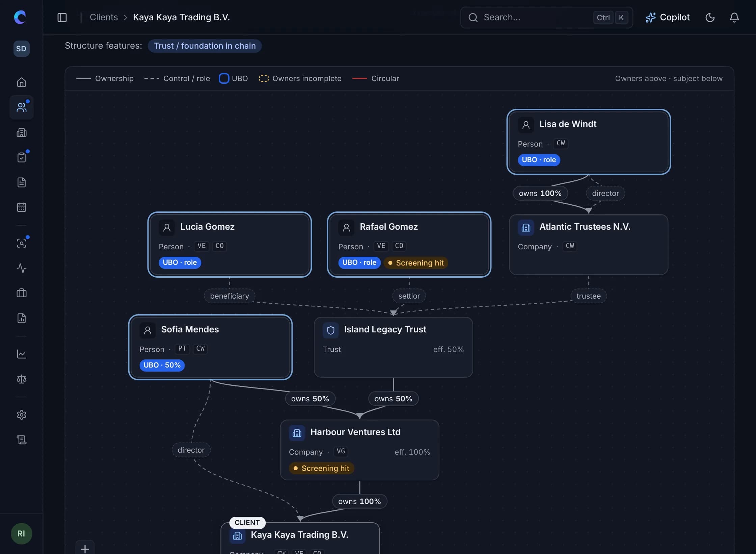Open Atlantic Trustees N.V. company card

[588, 245]
